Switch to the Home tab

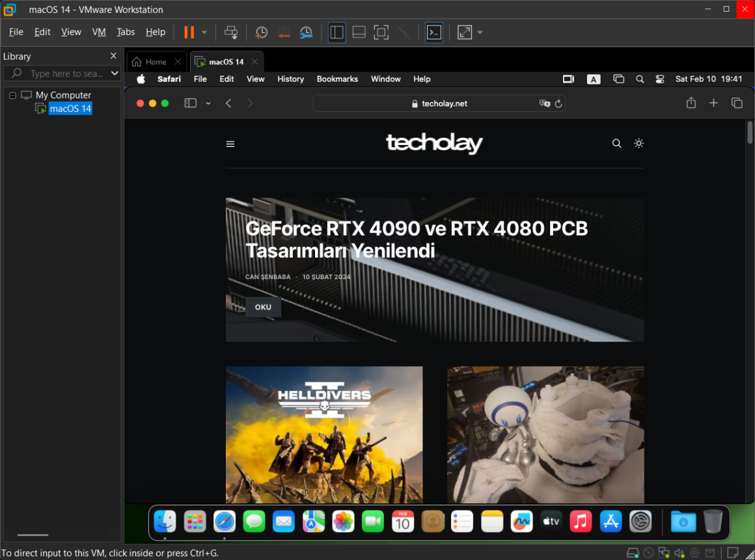(156, 62)
